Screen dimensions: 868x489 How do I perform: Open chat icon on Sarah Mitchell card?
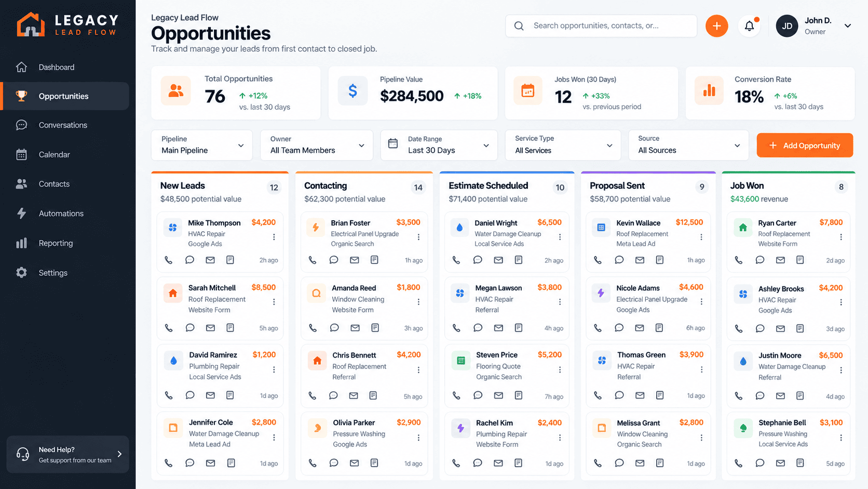coord(190,328)
